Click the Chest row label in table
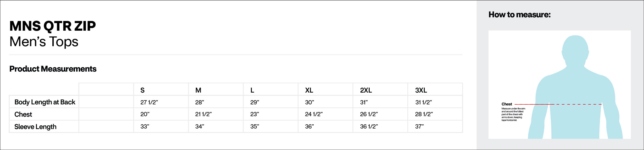 click(x=23, y=114)
